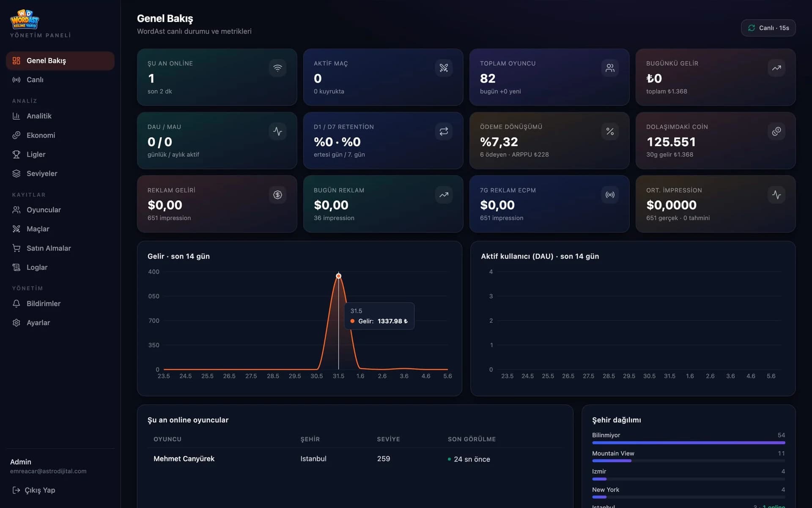Click the Genel Bakış grid icon
The height and width of the screenshot is (508, 812).
[x=16, y=61]
